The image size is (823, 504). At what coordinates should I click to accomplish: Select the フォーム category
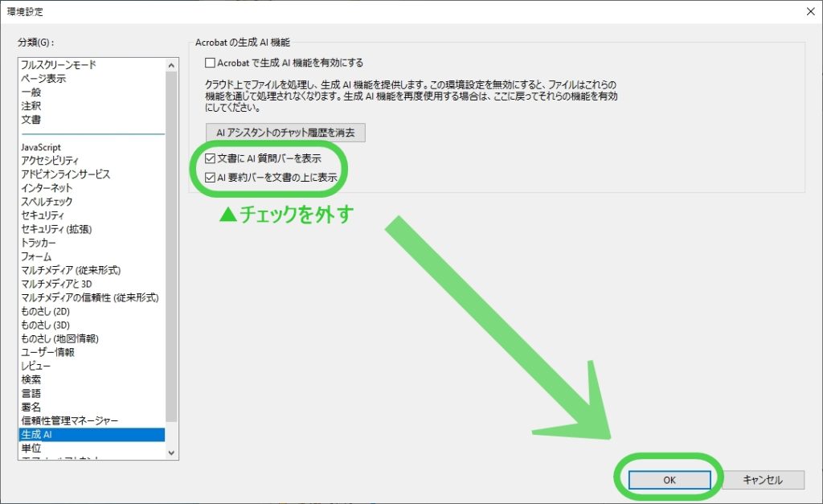coord(36,256)
